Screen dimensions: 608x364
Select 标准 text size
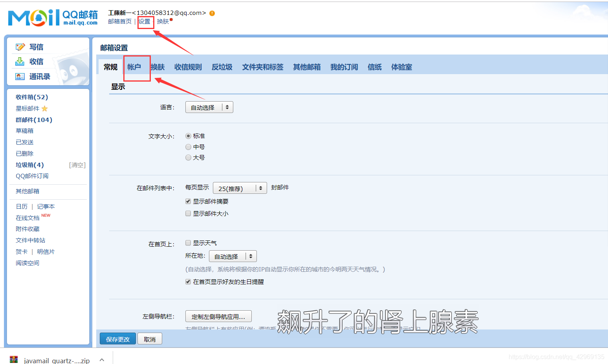click(189, 136)
